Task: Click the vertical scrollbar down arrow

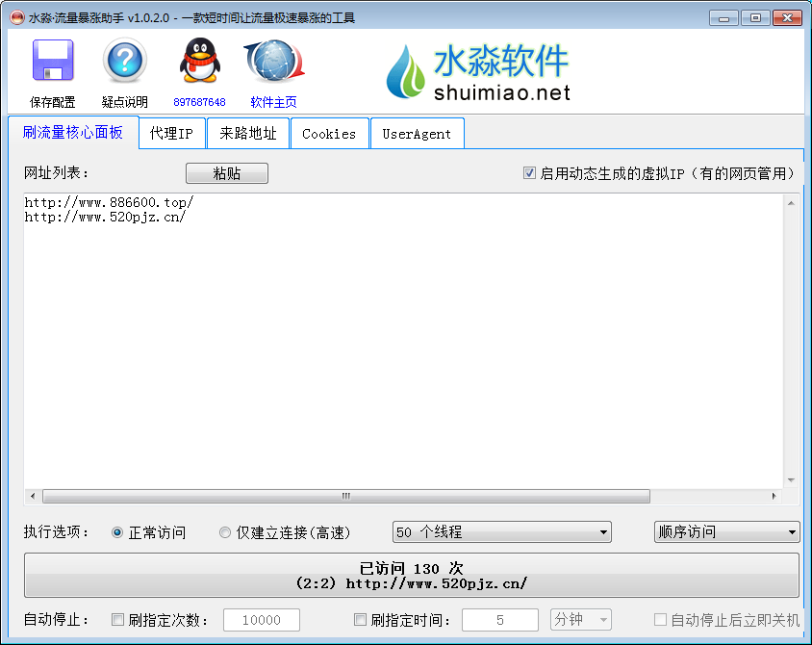Action: tap(791, 480)
